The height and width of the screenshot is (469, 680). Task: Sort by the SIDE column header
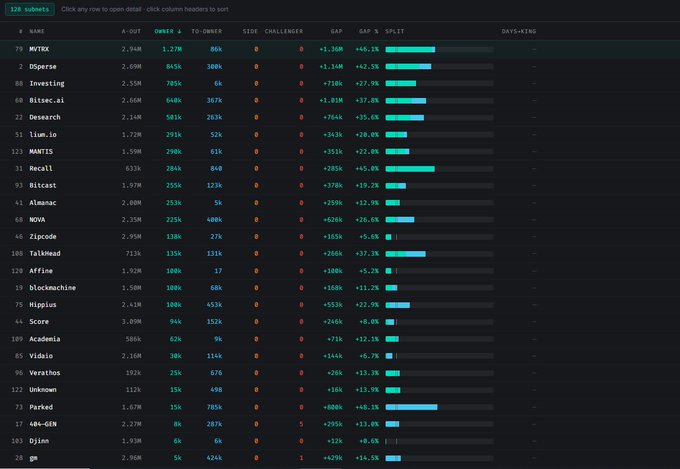250,31
